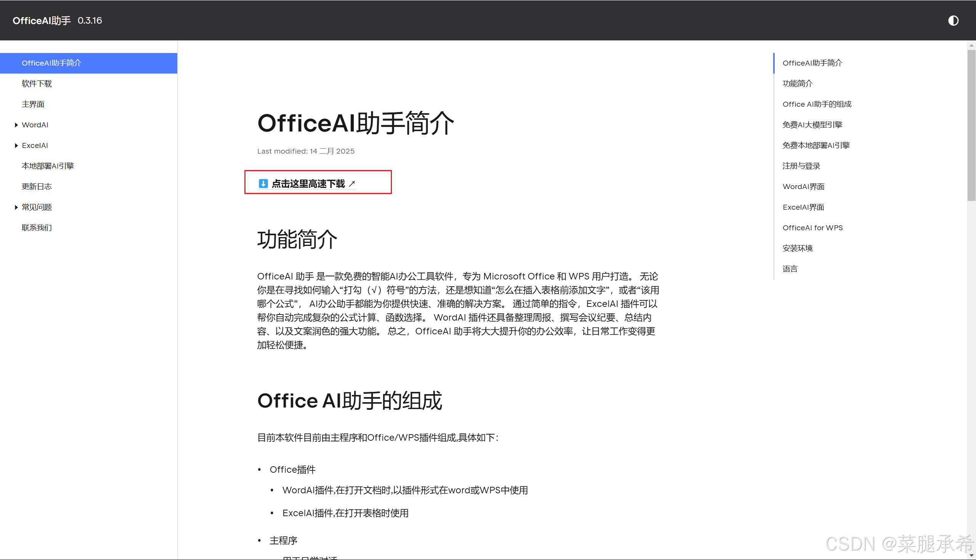This screenshot has width=976, height=560.
Task: Expand the ExcelAI sidebar section
Action: click(16, 145)
